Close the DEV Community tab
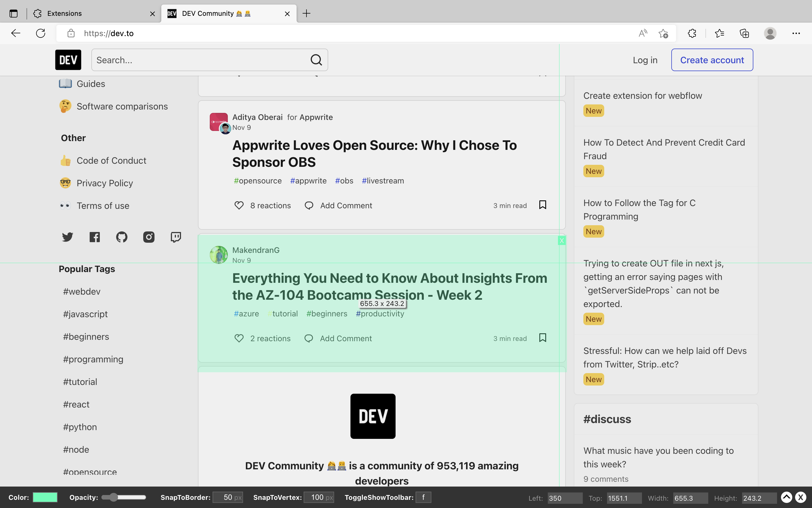812x508 pixels. pyautogui.click(x=287, y=14)
